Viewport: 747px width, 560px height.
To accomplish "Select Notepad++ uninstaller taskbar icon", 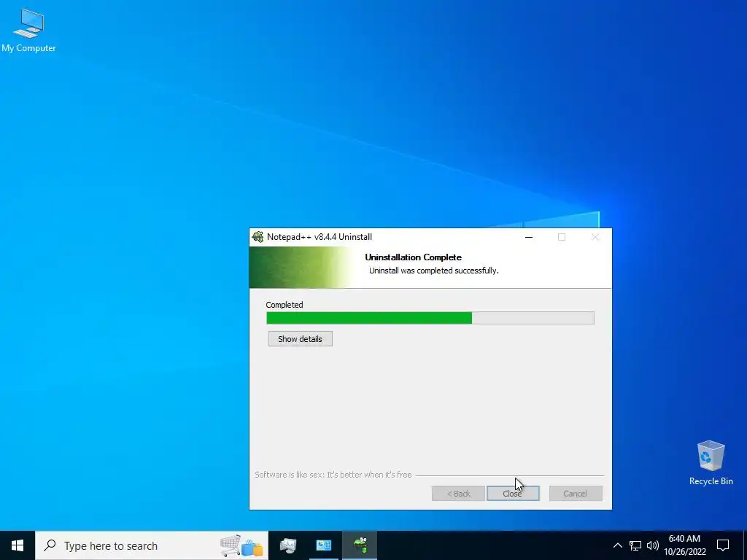I will (x=360, y=545).
